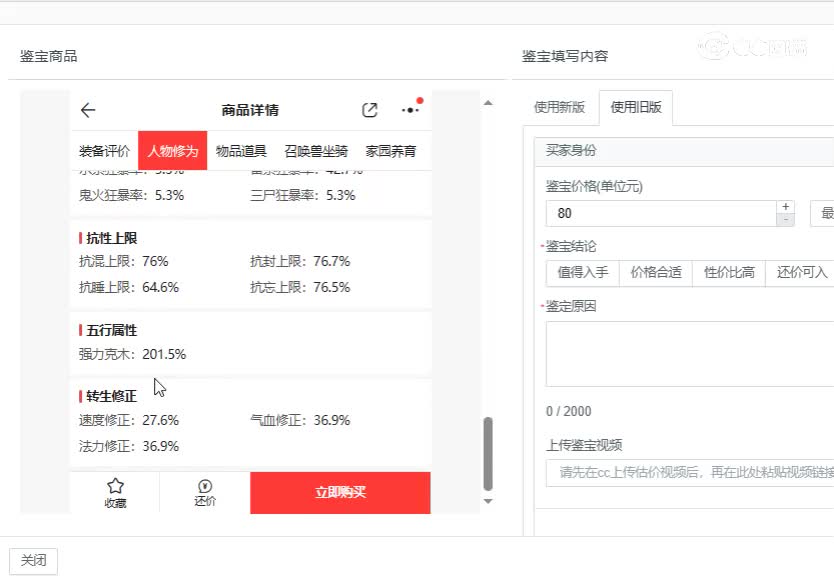
Task: Click the scrollbar down arrow of product panel
Action: 488,501
